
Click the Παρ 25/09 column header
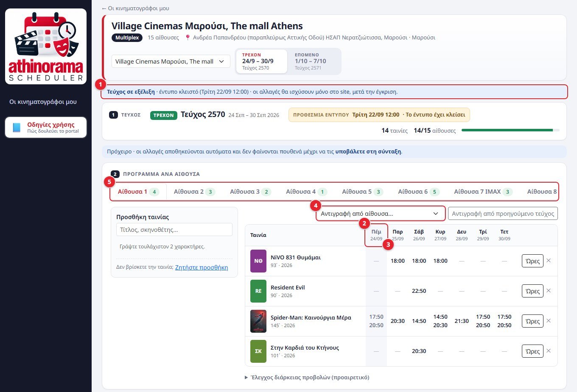point(398,235)
